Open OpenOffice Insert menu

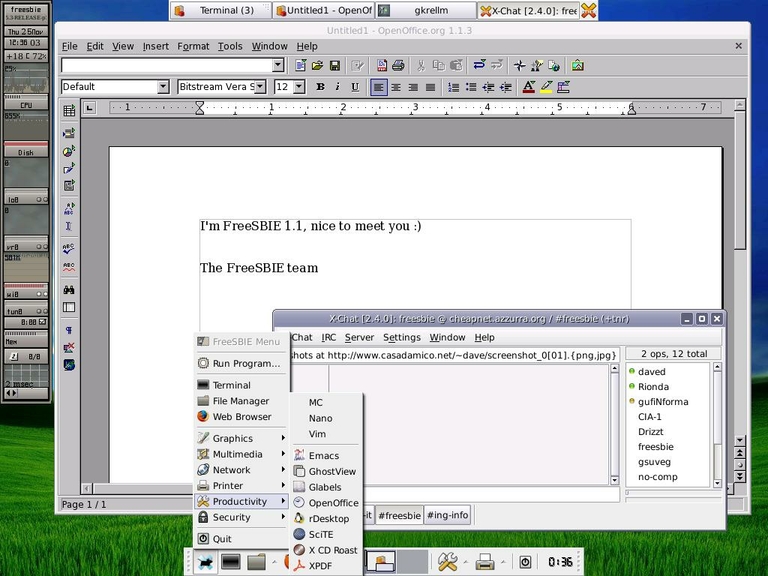[x=156, y=46]
